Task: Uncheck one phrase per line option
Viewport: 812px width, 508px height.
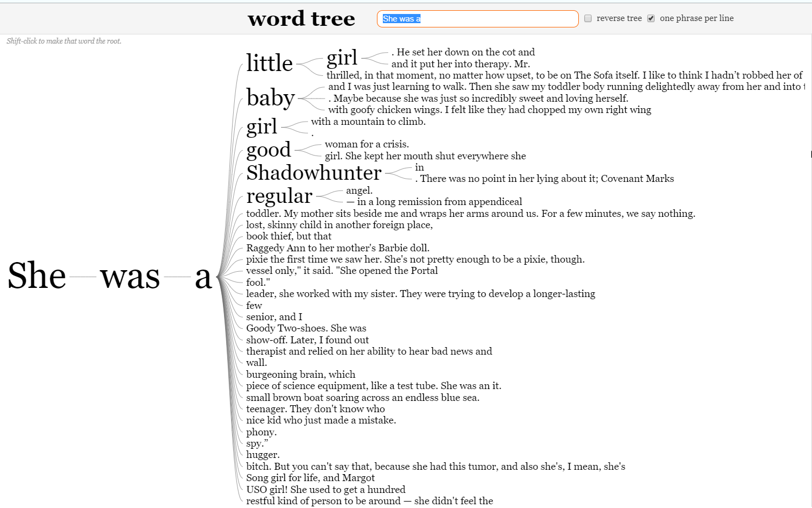Action: pos(651,18)
